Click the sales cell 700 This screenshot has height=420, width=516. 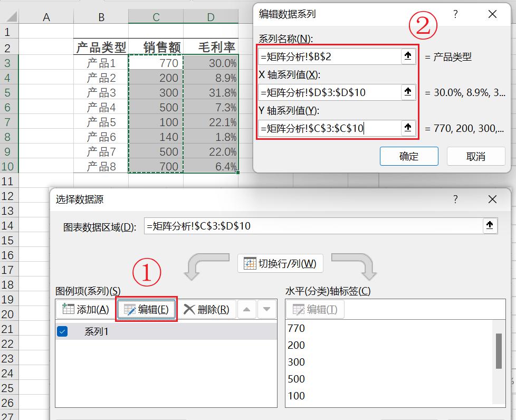click(156, 167)
